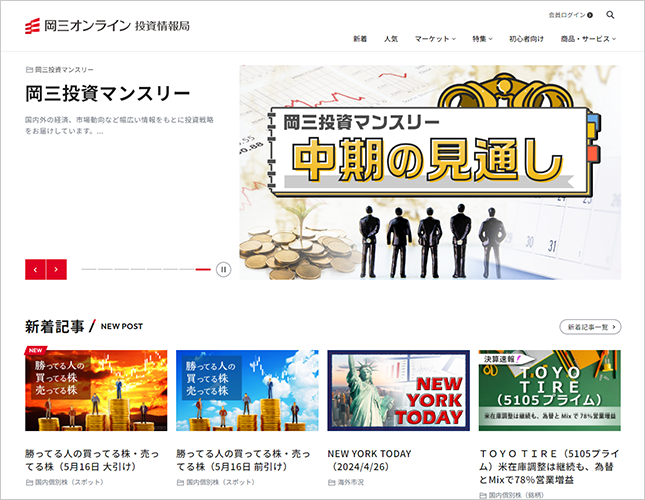Click the 中期の見通し banner image

tap(430, 172)
